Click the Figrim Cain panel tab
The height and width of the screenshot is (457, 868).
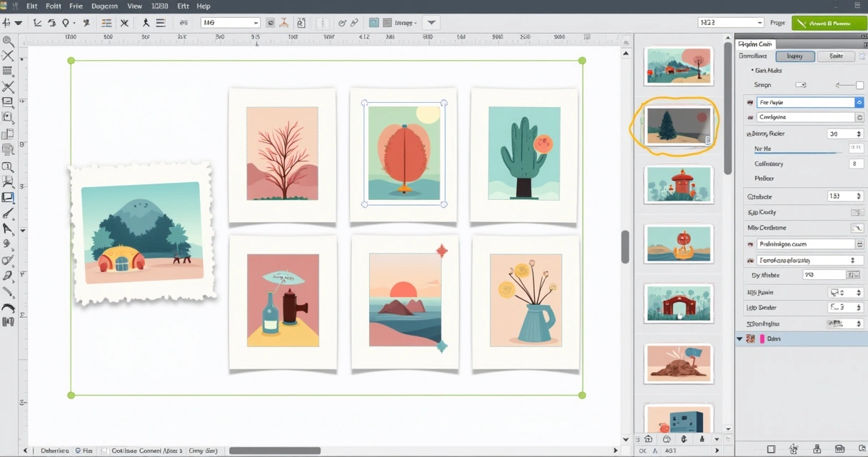[756, 44]
